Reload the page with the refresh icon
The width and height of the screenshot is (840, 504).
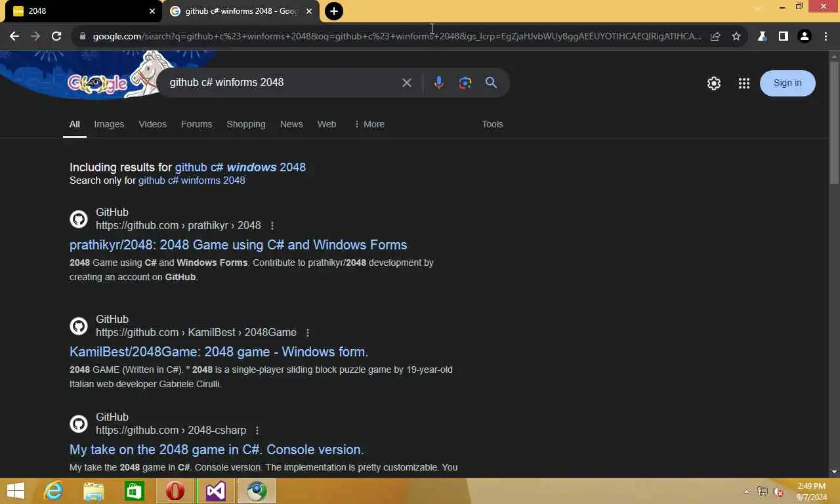[x=56, y=36]
